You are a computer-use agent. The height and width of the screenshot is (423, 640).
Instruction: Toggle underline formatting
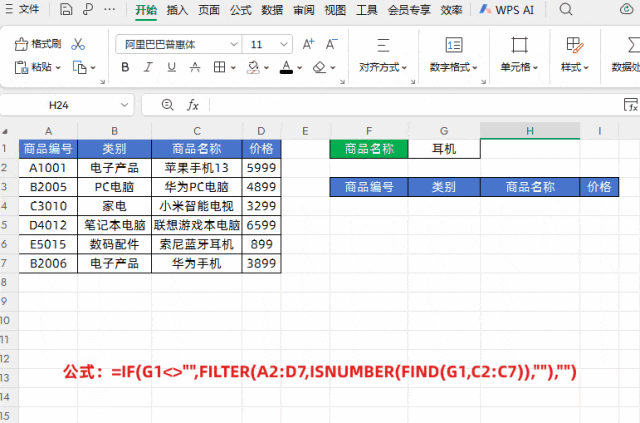pyautogui.click(x=171, y=67)
